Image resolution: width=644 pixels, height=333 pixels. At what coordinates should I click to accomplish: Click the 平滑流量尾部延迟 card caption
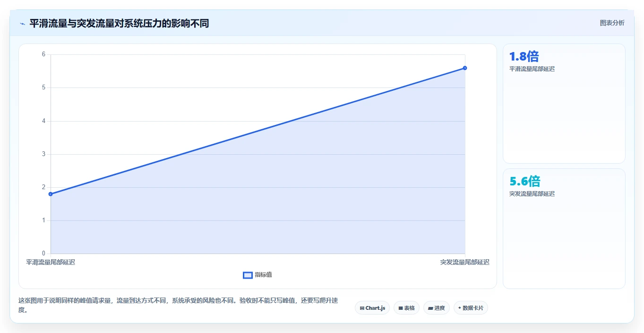pyautogui.click(x=532, y=69)
